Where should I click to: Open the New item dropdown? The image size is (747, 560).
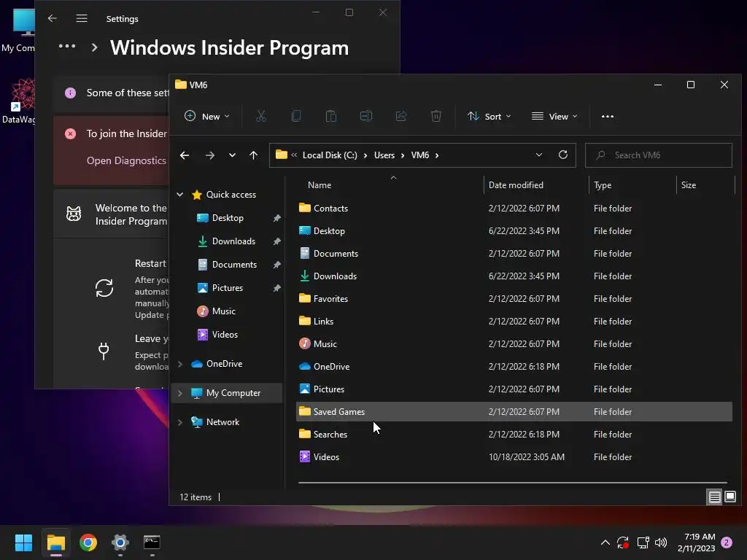pyautogui.click(x=207, y=116)
